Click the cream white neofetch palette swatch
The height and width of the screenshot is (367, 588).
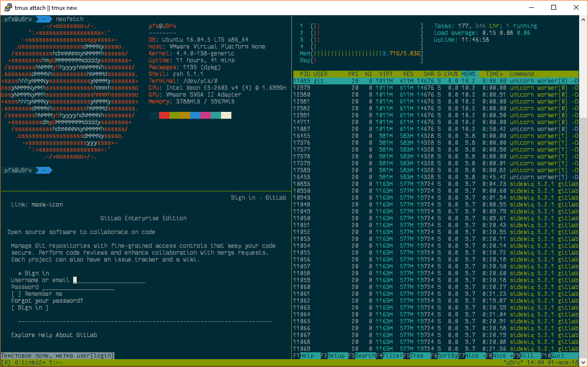226,115
